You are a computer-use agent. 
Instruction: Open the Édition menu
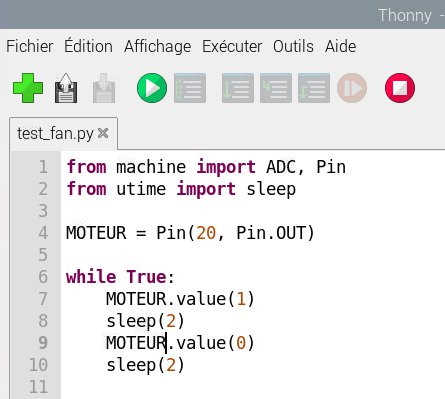(88, 46)
